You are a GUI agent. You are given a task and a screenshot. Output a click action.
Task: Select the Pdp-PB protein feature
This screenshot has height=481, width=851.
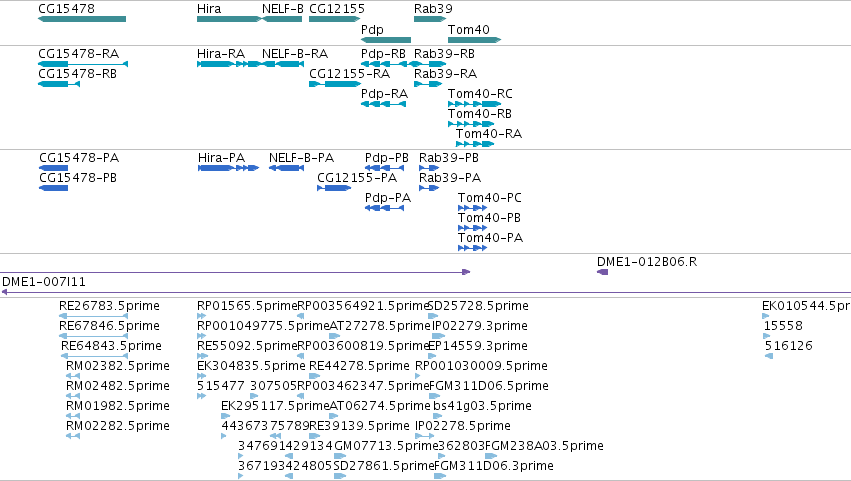[x=385, y=168]
